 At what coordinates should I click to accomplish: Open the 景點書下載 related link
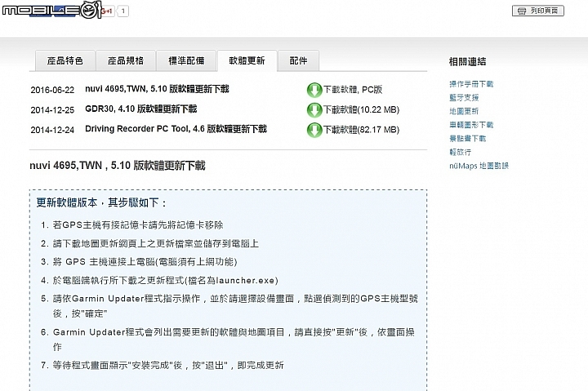(x=468, y=138)
